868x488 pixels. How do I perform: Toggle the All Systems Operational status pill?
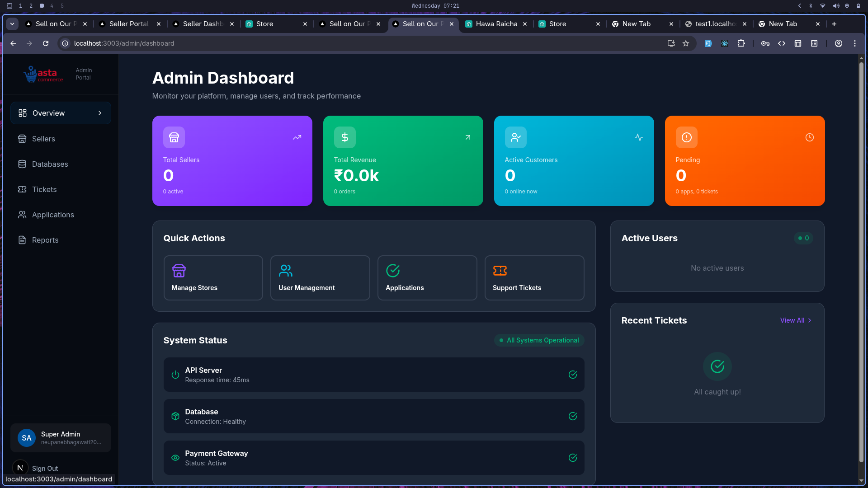[x=539, y=340]
